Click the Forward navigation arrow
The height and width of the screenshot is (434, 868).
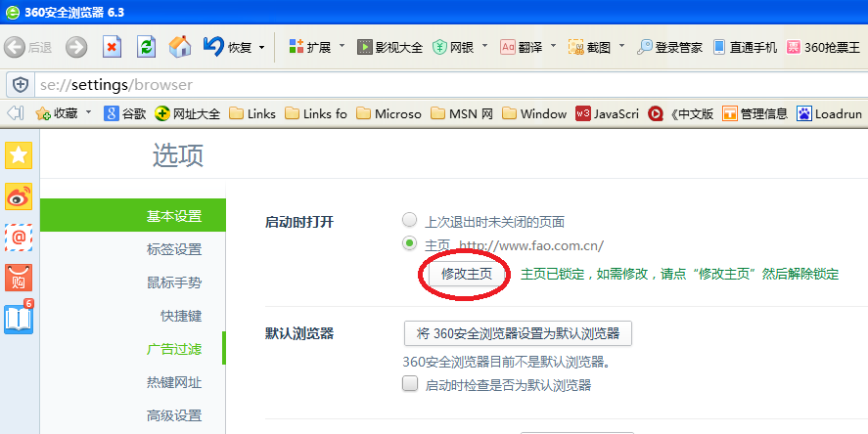(x=76, y=48)
